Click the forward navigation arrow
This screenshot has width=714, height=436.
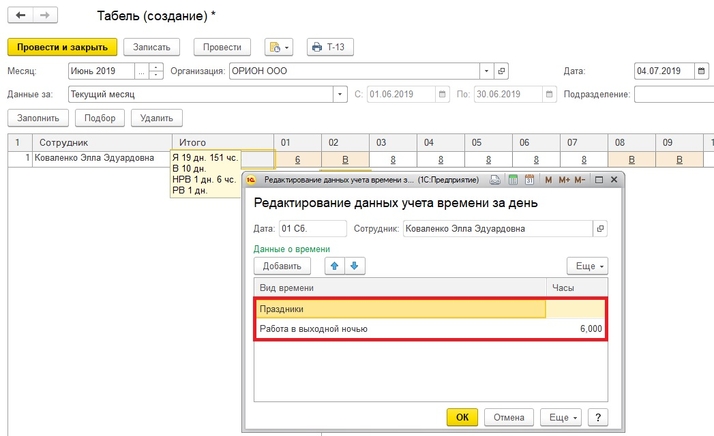(43, 17)
